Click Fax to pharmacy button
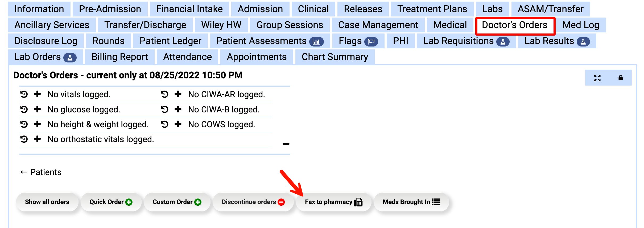 click(x=333, y=202)
